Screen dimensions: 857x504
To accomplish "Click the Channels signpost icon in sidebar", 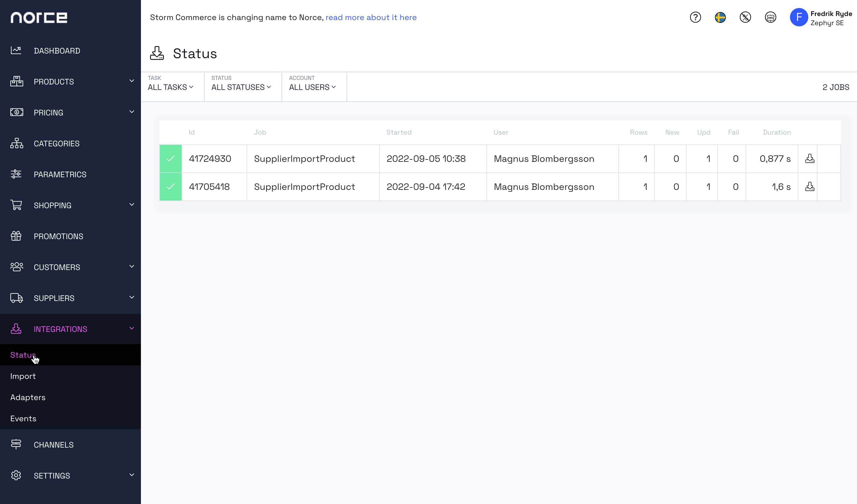I will [x=16, y=444].
